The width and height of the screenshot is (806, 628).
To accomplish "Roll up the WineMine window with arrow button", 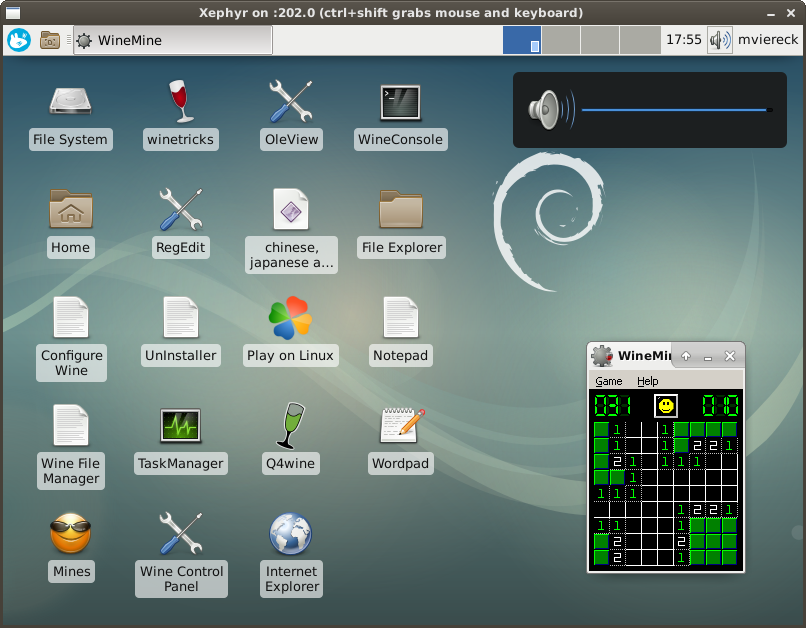I will pos(686,356).
